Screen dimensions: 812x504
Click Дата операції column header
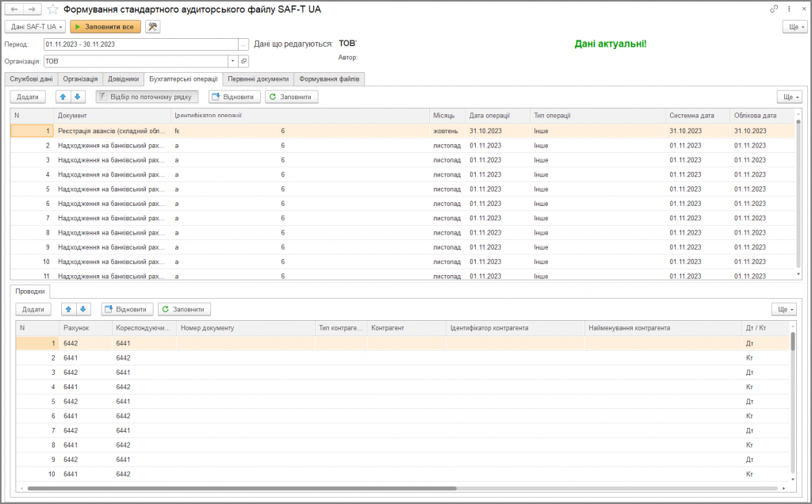[x=497, y=116]
